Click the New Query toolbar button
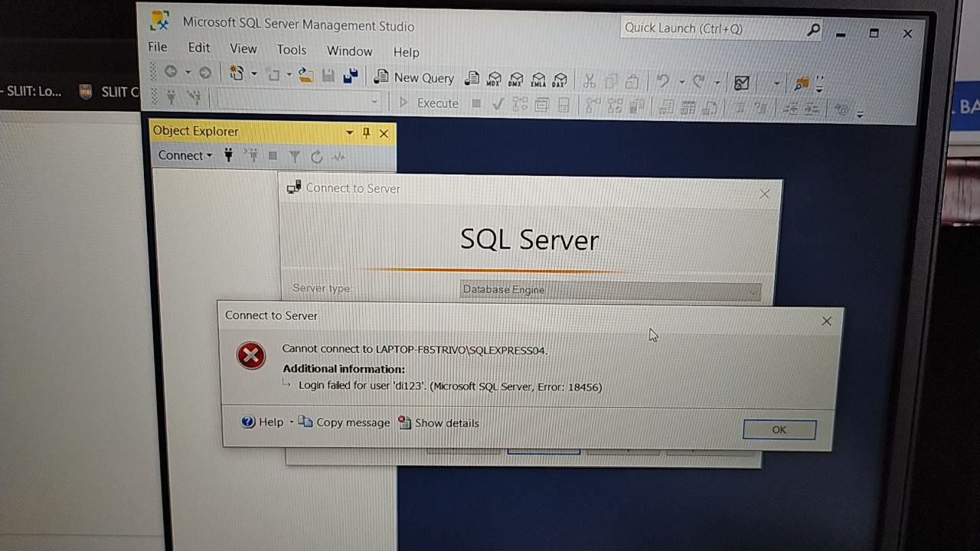 414,77
